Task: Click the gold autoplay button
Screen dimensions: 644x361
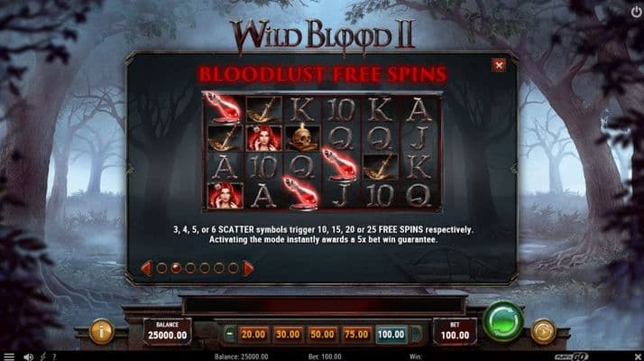Action: 543,331
